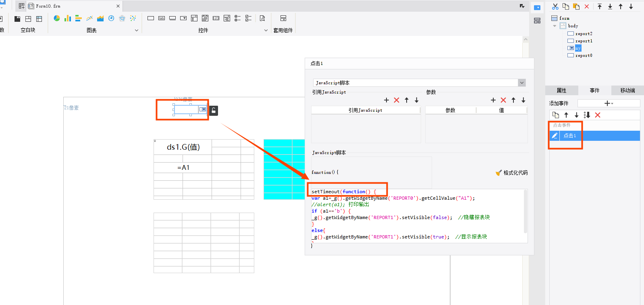Insert a radar chart component
Viewport: 644px width, 305px height.
click(x=122, y=19)
